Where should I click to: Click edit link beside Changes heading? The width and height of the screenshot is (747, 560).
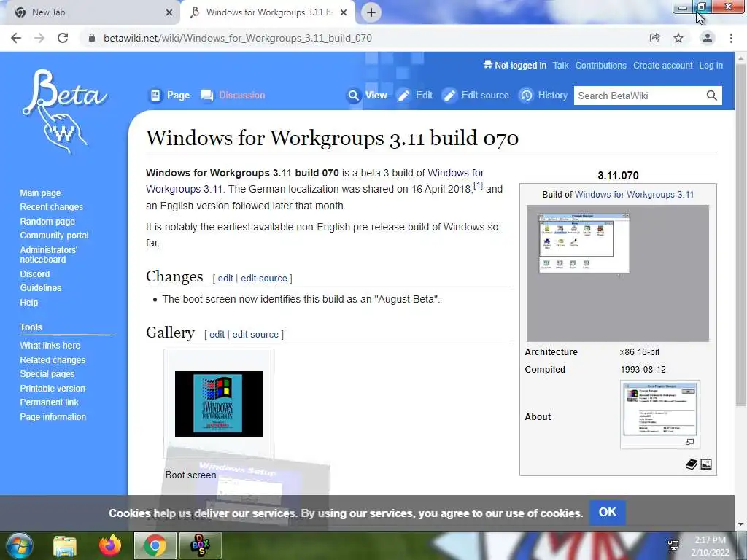pos(225,278)
